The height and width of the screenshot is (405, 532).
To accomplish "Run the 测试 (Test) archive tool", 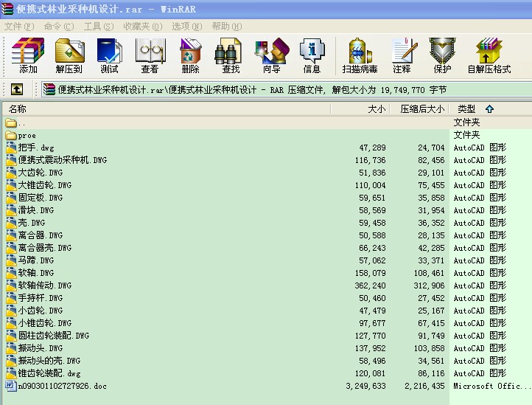I will (109, 55).
